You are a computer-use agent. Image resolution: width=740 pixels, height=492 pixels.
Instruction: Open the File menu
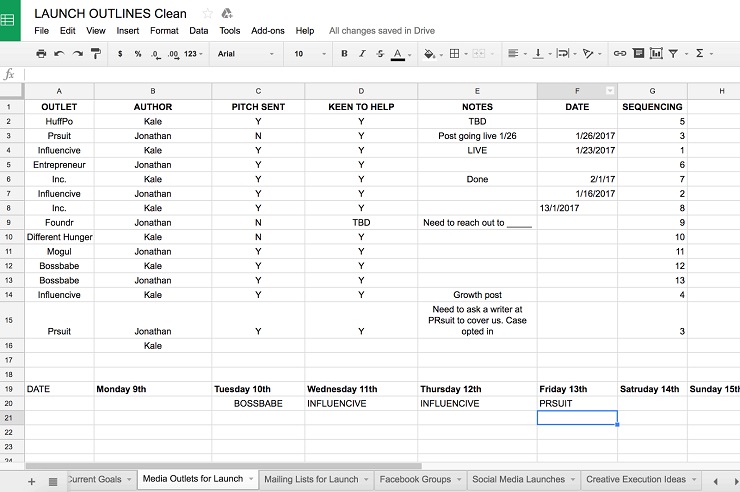tap(42, 31)
